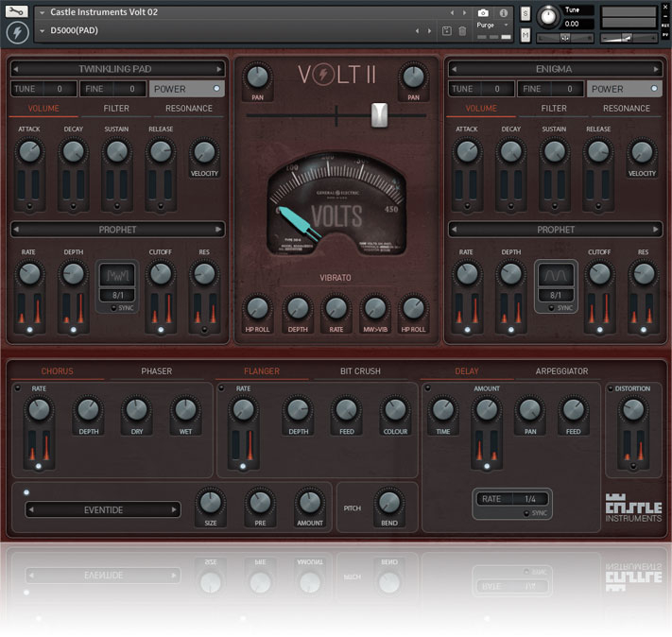The height and width of the screenshot is (637, 672).
Task: Click the wrench icon in the header
Action: pyautogui.click(x=17, y=12)
